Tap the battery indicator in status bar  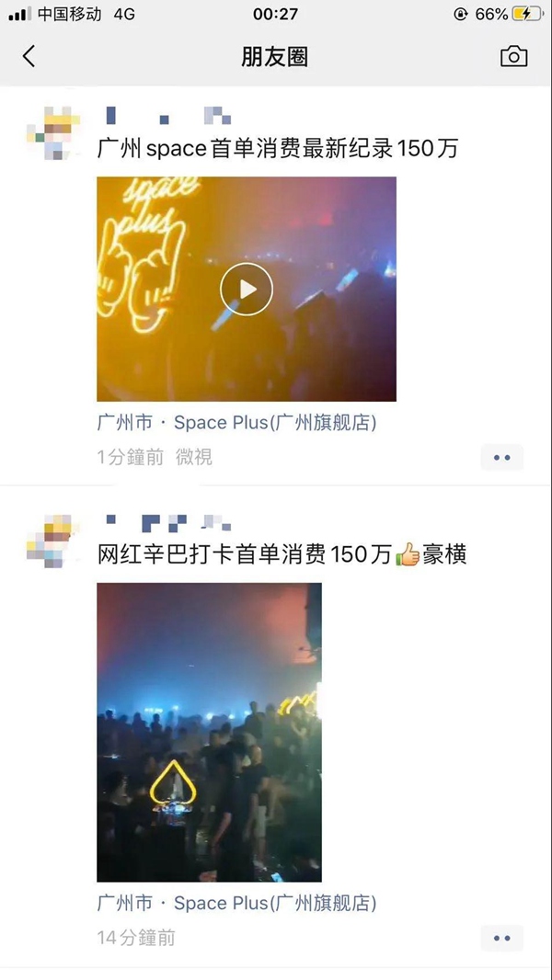coord(527,14)
